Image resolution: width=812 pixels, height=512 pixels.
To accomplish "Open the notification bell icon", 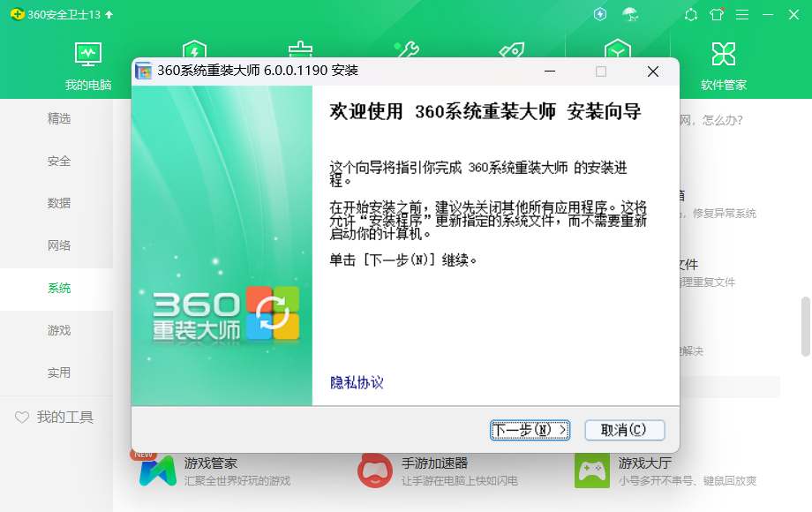I will pyautogui.click(x=691, y=14).
